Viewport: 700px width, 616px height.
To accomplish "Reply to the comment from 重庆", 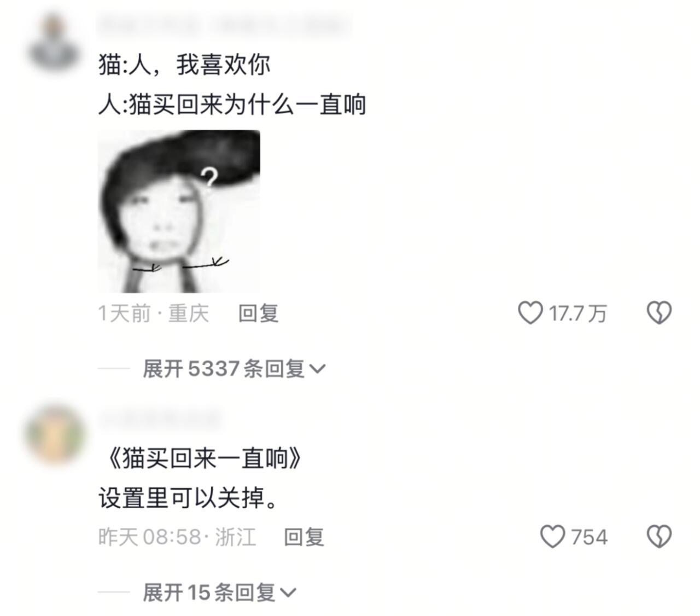I will coord(259,313).
